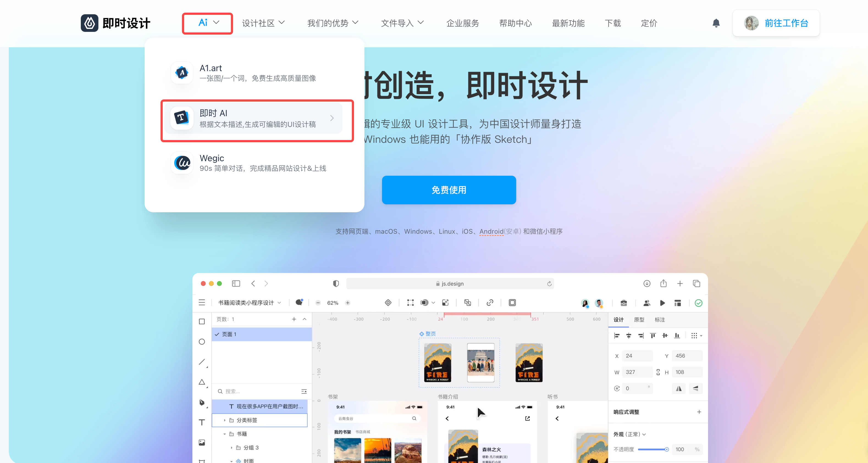Open the 企业服务 link
Image resolution: width=868 pixels, height=463 pixels.
tap(463, 23)
